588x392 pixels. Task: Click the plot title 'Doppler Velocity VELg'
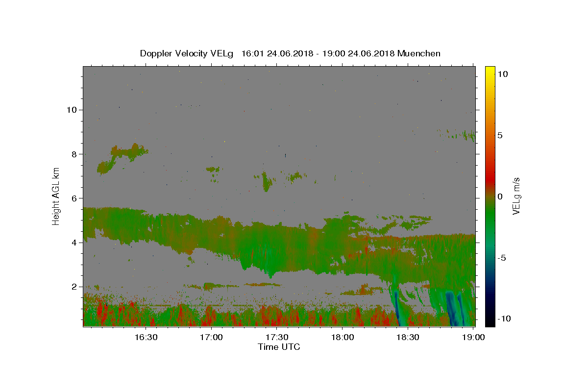click(x=187, y=53)
